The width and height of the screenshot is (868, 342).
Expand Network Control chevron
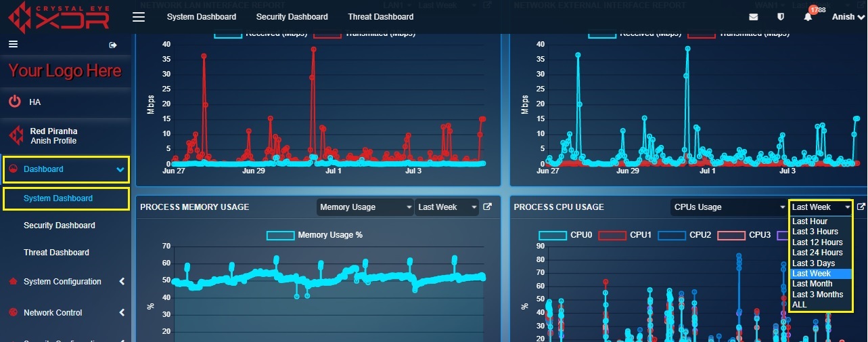(121, 313)
